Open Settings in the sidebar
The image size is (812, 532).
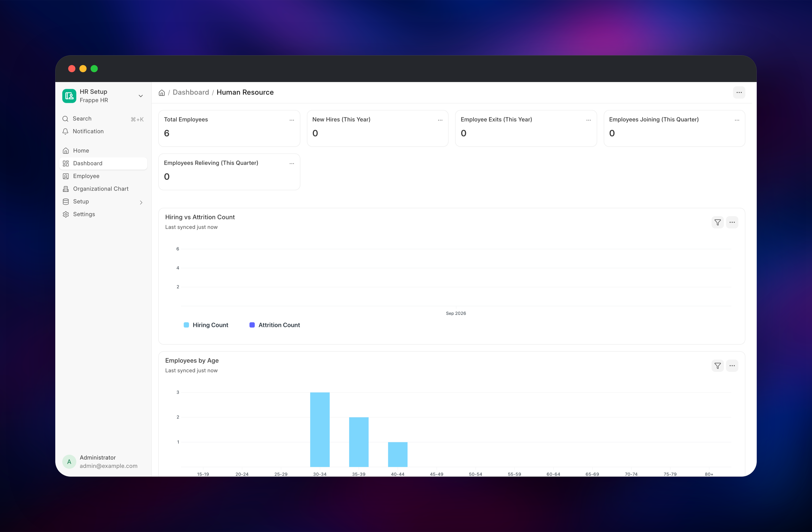click(103, 214)
